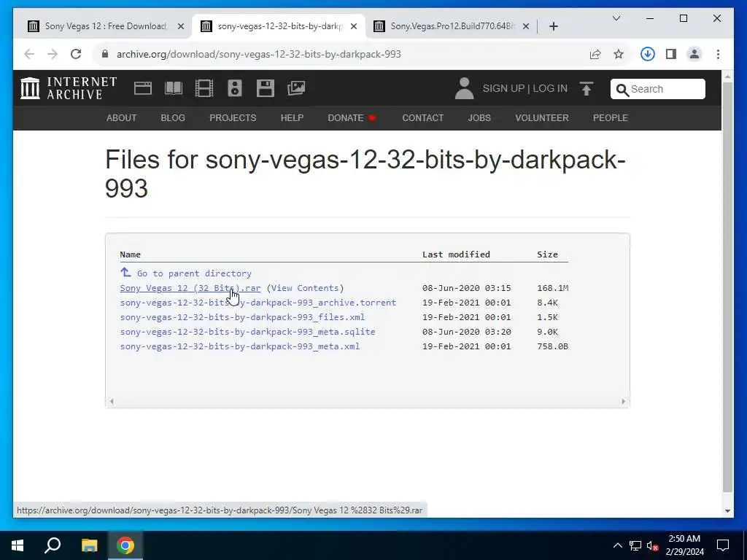Open the _archive.torrent file link
Viewport: 747px width, 560px height.
tap(258, 303)
